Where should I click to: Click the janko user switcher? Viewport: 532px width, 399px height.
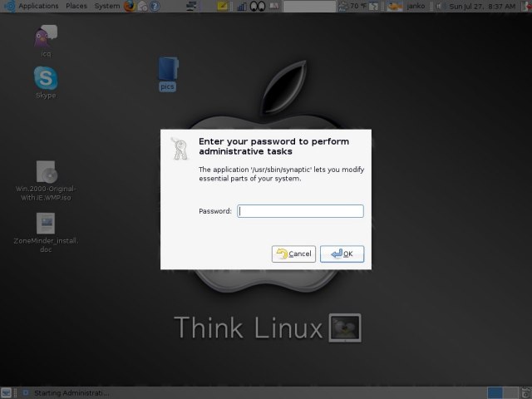pos(416,6)
